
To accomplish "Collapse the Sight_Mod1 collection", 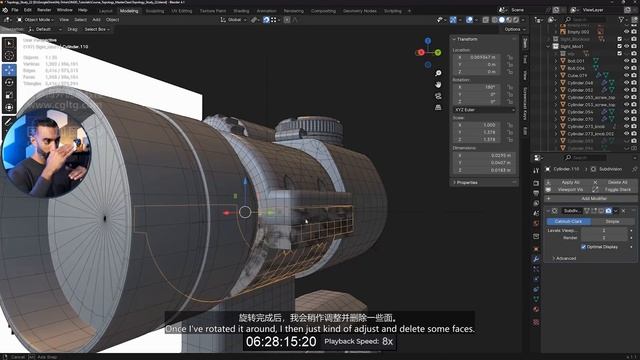I will (x=548, y=47).
